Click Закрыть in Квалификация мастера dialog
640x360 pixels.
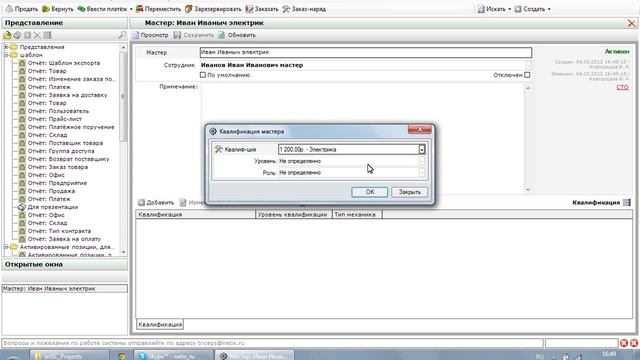409,192
